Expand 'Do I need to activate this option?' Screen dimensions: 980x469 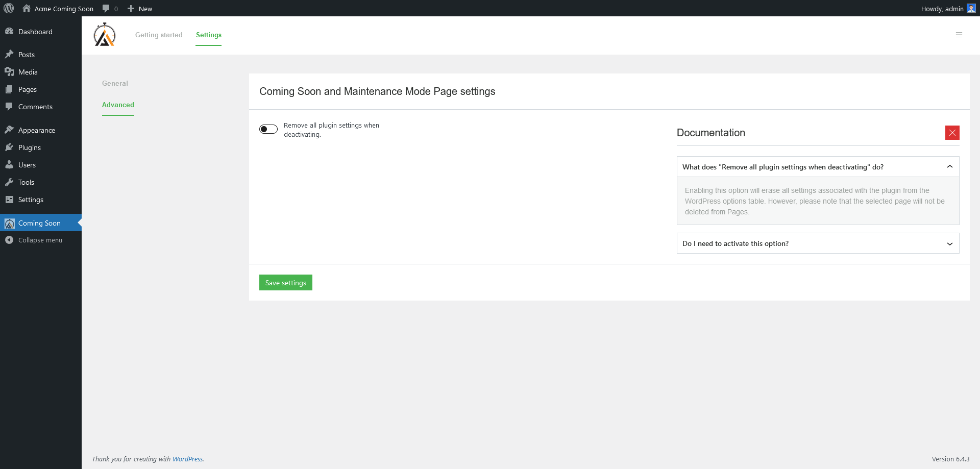coord(818,243)
